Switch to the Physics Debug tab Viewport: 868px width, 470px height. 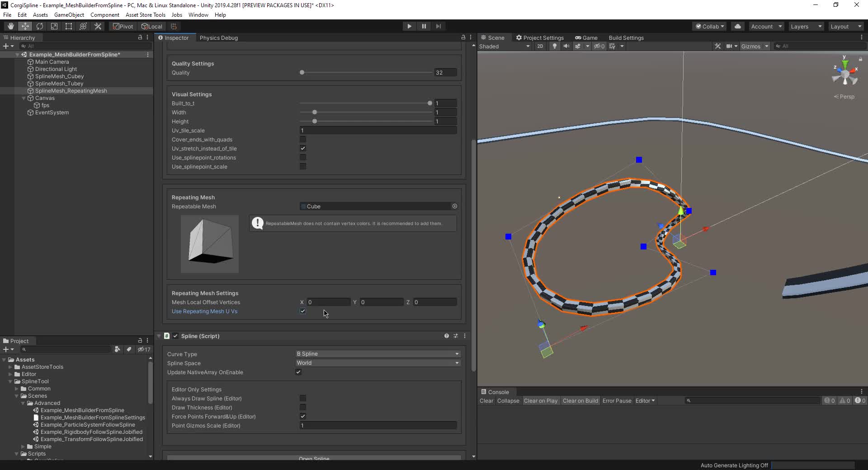(218, 38)
